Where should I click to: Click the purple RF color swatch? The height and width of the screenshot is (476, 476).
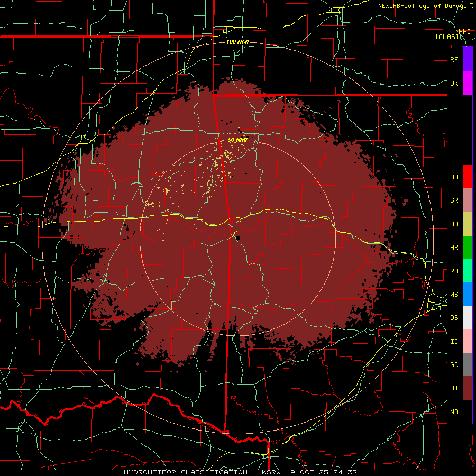467,59
